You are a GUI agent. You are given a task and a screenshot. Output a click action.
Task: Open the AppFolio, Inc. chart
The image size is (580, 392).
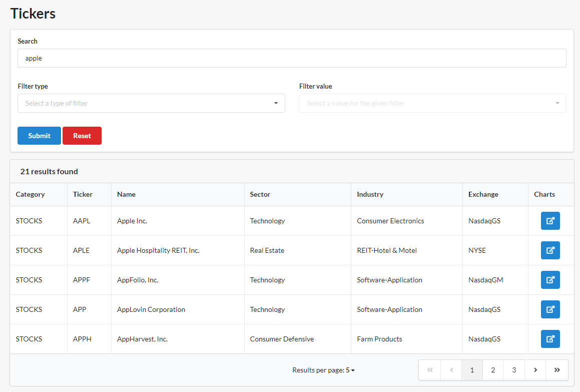click(550, 280)
